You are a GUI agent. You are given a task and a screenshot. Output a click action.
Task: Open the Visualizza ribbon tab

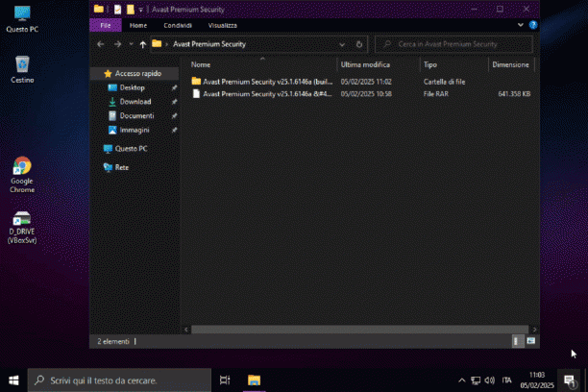click(222, 26)
